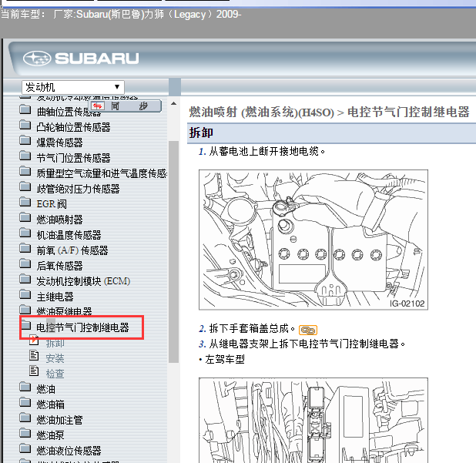Open the 检查 page link
476x463 pixels.
pyautogui.click(x=55, y=374)
